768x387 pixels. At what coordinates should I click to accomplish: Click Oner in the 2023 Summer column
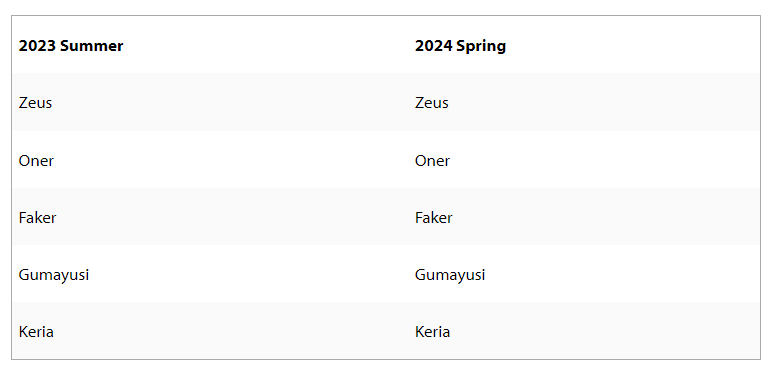coord(36,161)
